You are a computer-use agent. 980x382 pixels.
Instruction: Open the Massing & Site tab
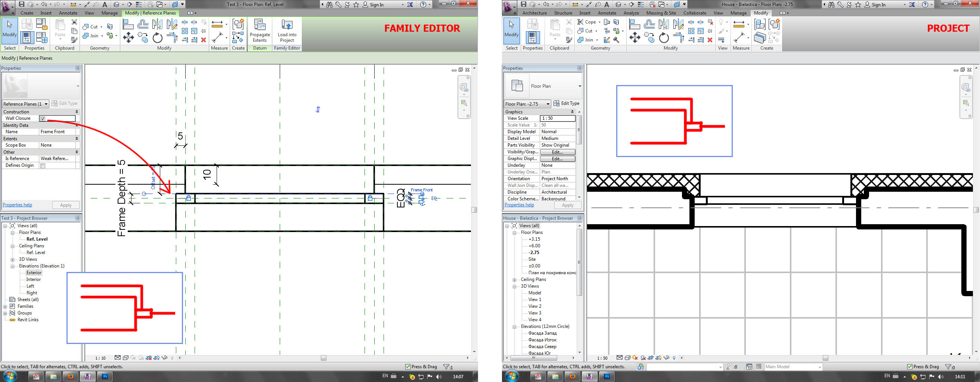click(x=661, y=13)
